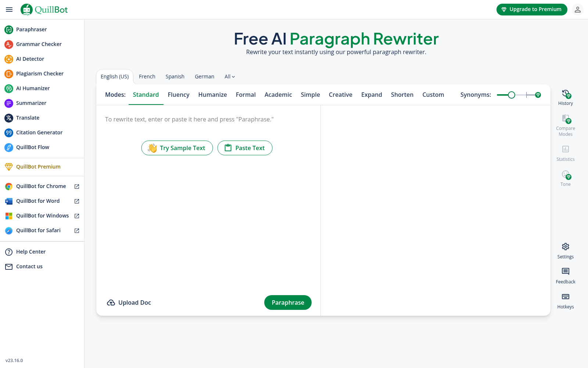Screen dimensions: 588x368
Task: Select the Humanize mode tab
Action: pos(212,95)
